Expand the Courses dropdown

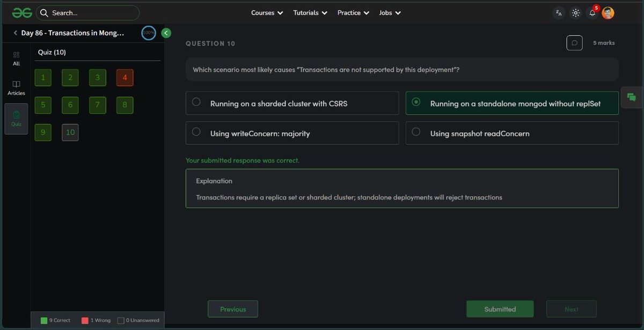267,13
